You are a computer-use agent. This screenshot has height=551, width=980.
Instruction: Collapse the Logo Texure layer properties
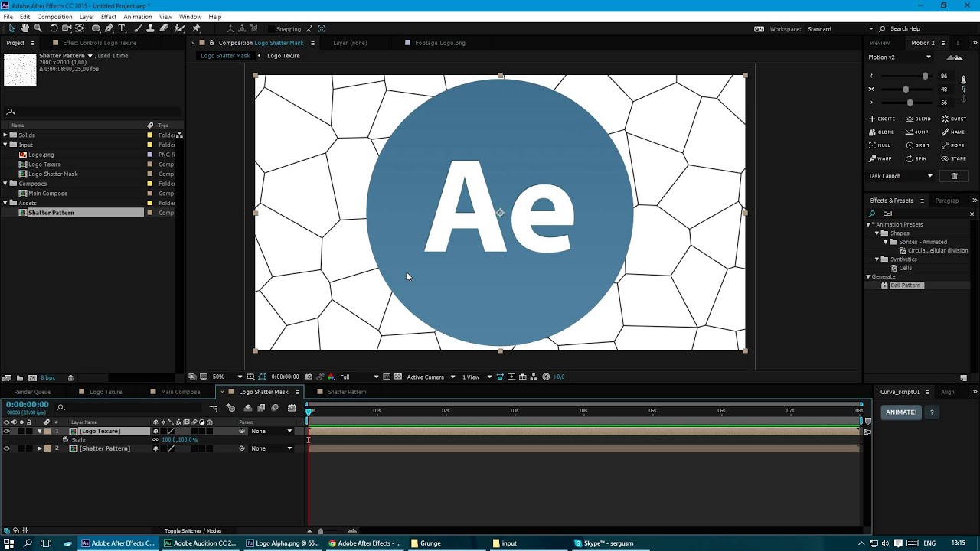(40, 431)
